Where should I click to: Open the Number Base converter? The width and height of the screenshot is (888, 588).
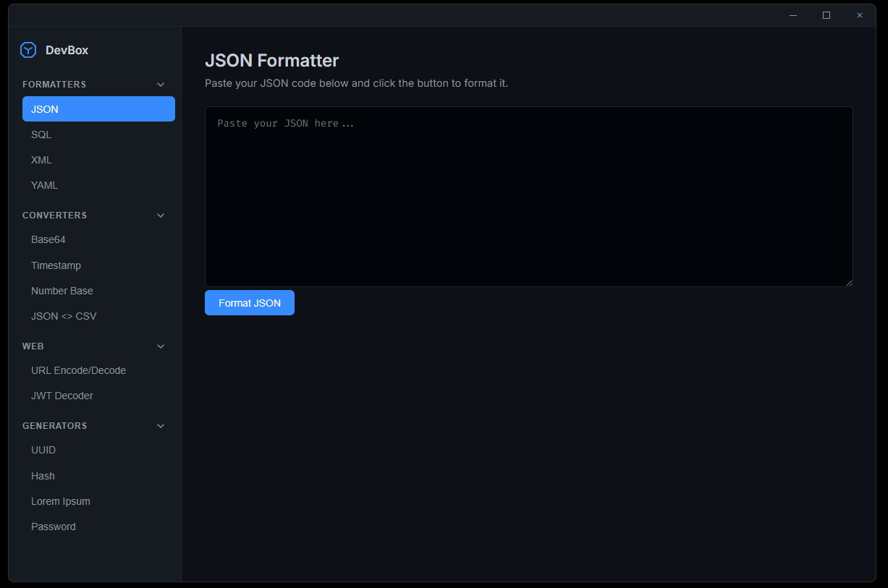(62, 290)
